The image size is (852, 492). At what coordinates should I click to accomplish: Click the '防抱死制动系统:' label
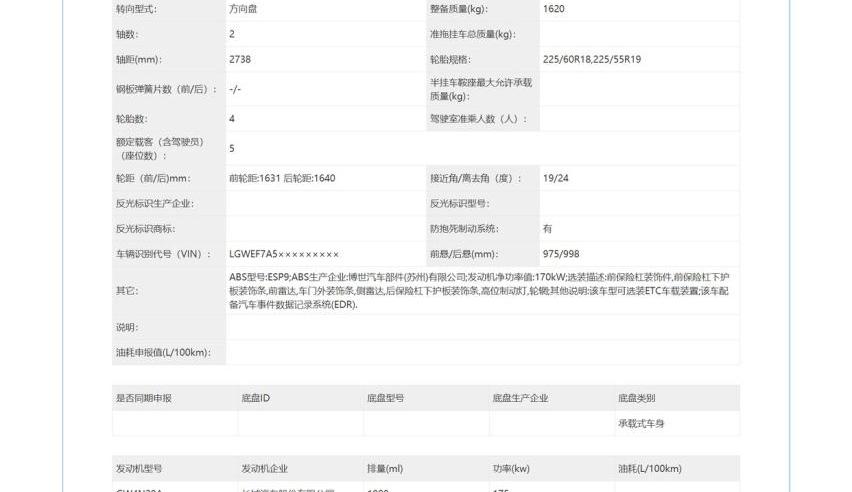464,229
